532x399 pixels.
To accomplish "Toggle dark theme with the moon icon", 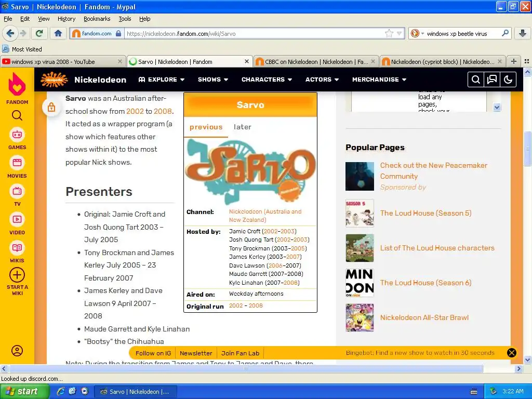I will (508, 79).
